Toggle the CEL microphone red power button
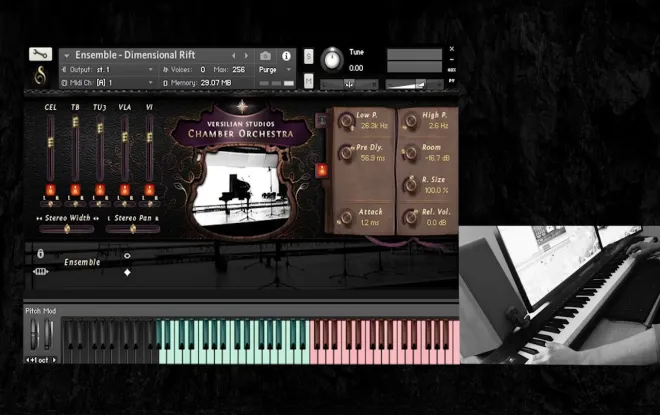 pyautogui.click(x=51, y=190)
